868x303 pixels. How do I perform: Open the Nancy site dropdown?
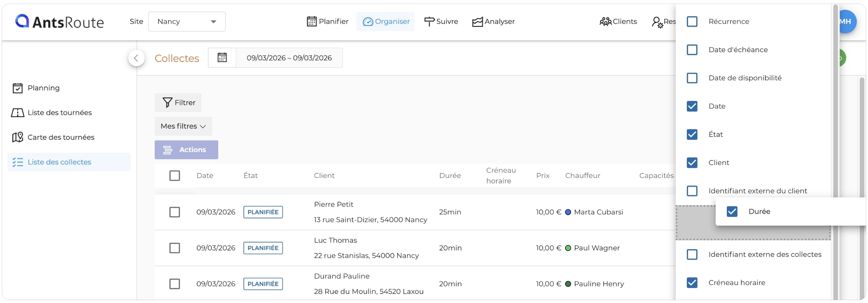[187, 22]
